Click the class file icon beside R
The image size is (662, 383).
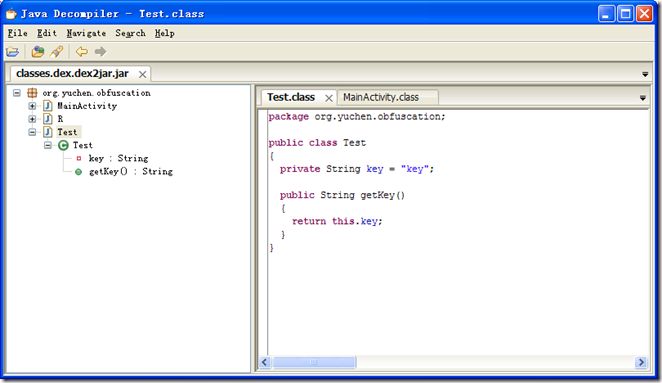(x=48, y=119)
